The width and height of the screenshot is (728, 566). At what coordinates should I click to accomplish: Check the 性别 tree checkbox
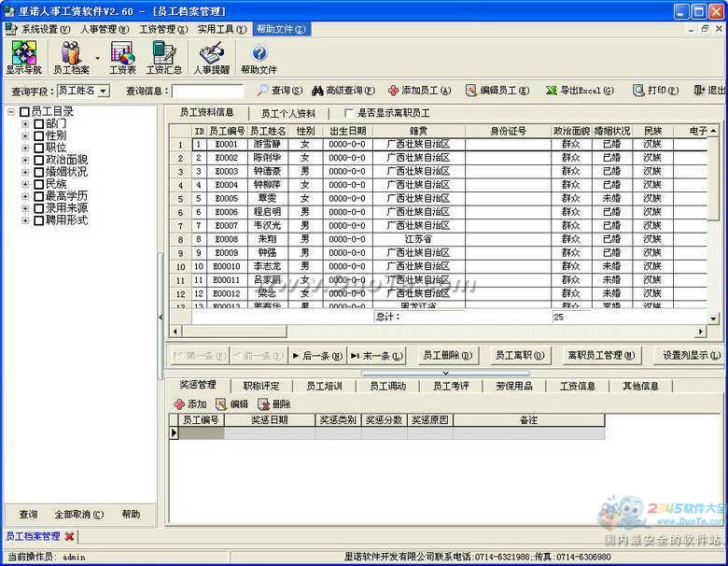coord(39,136)
